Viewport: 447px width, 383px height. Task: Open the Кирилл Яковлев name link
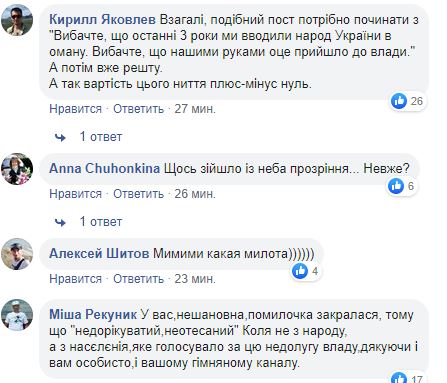(x=102, y=20)
